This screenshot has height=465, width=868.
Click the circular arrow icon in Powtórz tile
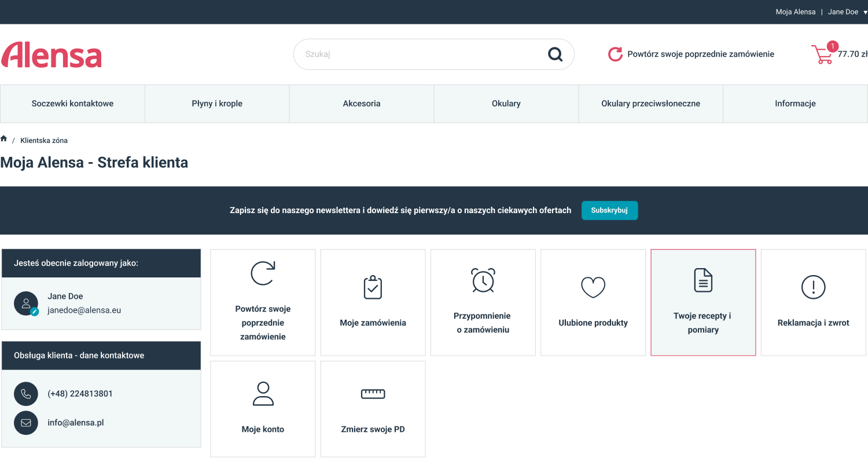pyautogui.click(x=263, y=273)
